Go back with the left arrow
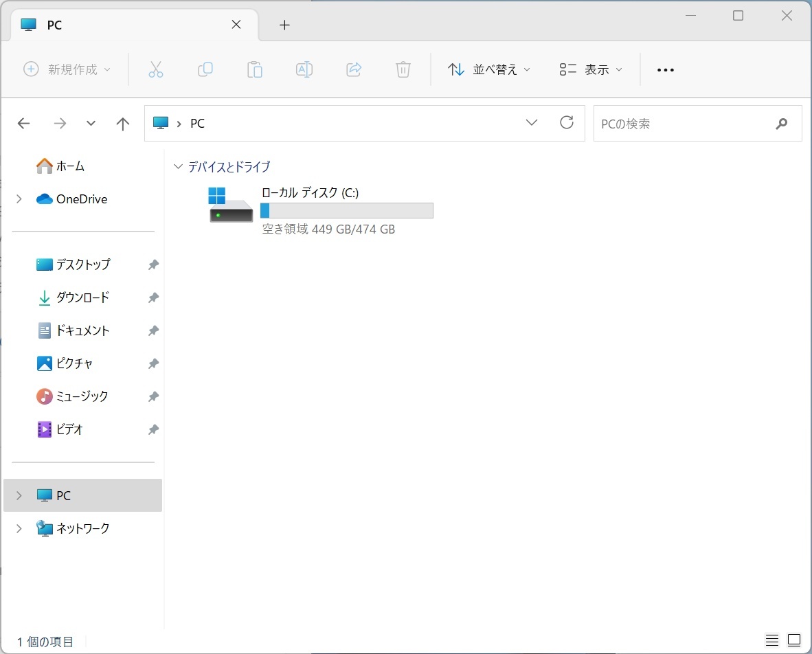 coord(24,123)
